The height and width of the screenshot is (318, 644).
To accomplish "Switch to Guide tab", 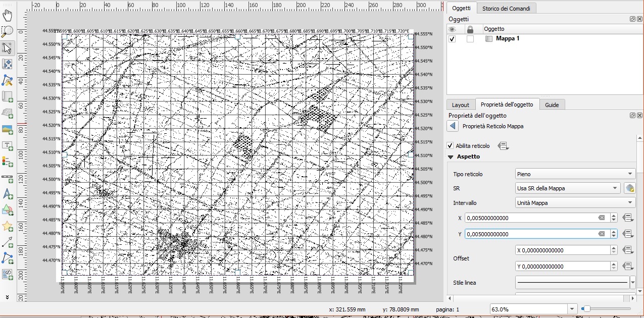I will (x=552, y=105).
